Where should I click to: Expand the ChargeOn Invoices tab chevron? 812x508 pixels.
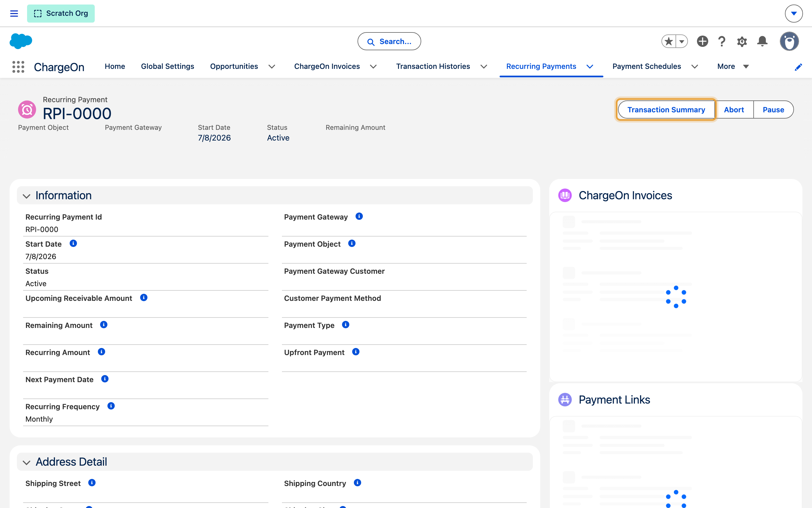[x=373, y=67]
